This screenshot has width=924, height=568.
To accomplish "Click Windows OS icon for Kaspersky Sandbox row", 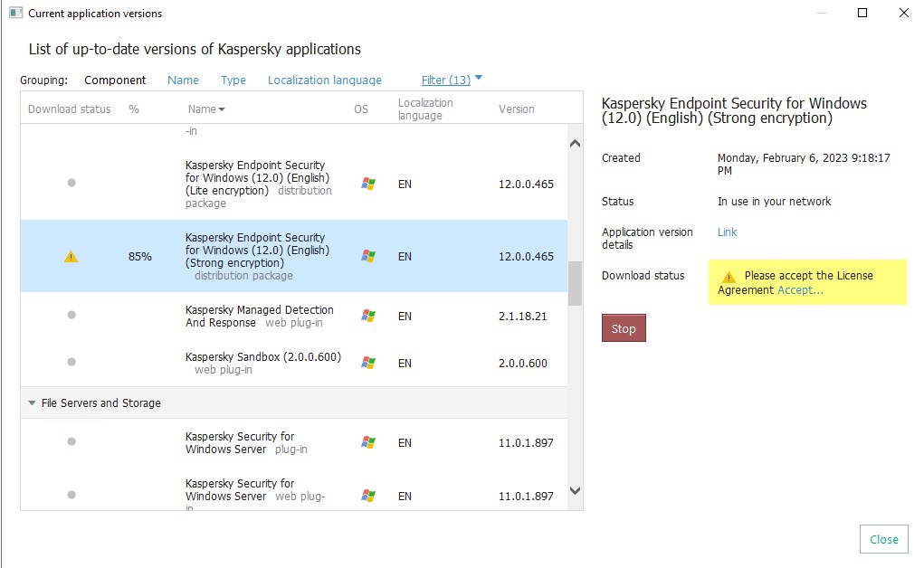I will click(368, 363).
